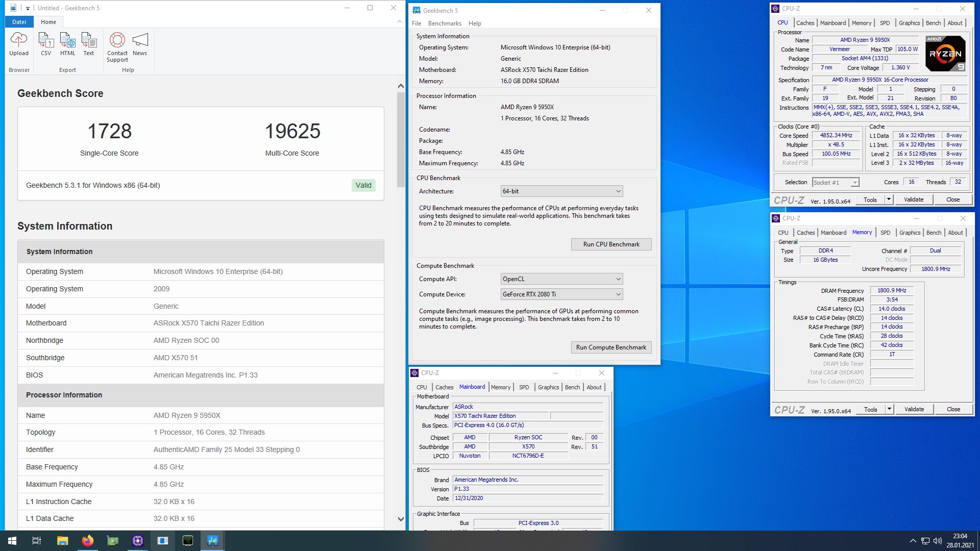Open the Windows Start menu
This screenshot has width=980, height=551.
tap(12, 541)
